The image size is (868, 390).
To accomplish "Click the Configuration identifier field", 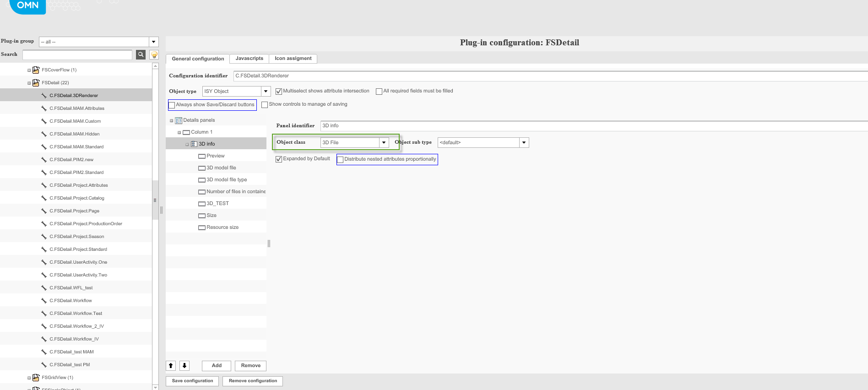I will point(551,76).
